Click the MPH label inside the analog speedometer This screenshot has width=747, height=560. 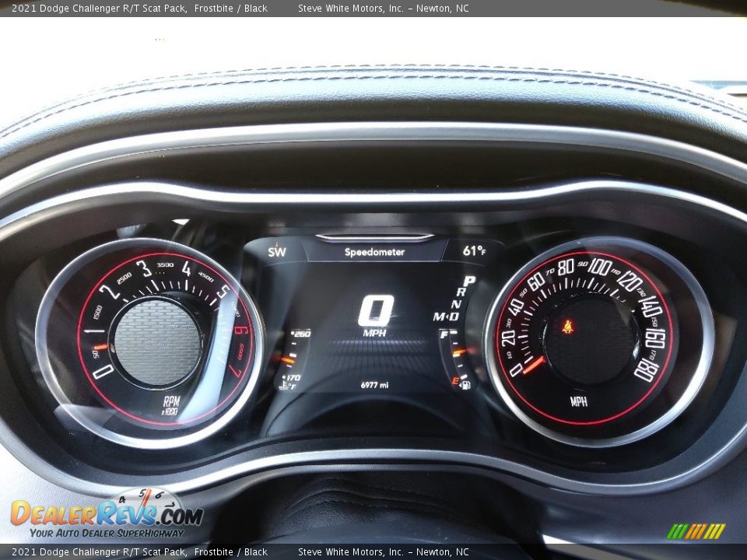tap(579, 401)
